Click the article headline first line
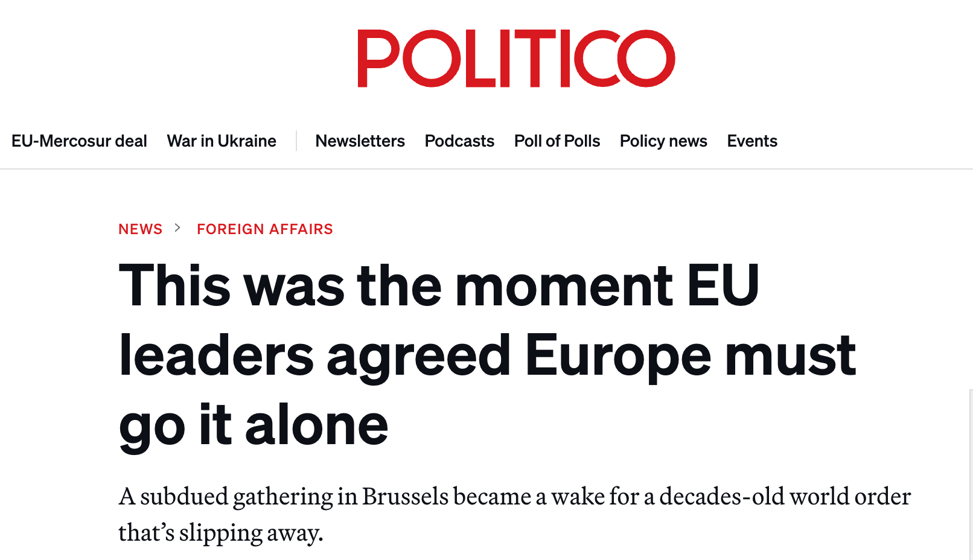The width and height of the screenshot is (973, 560). (x=439, y=285)
